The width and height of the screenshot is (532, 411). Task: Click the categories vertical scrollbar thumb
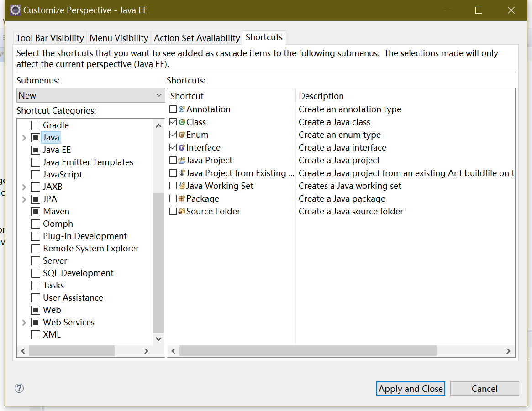(158, 263)
